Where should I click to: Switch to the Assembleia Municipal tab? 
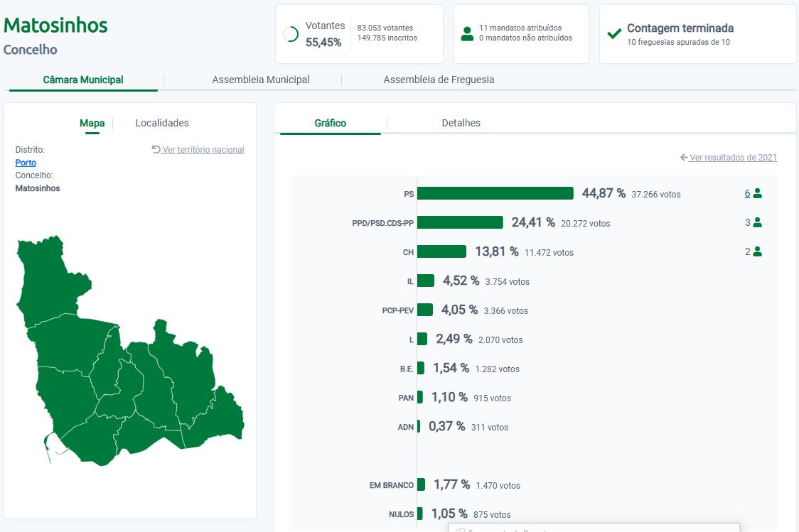[x=261, y=80]
